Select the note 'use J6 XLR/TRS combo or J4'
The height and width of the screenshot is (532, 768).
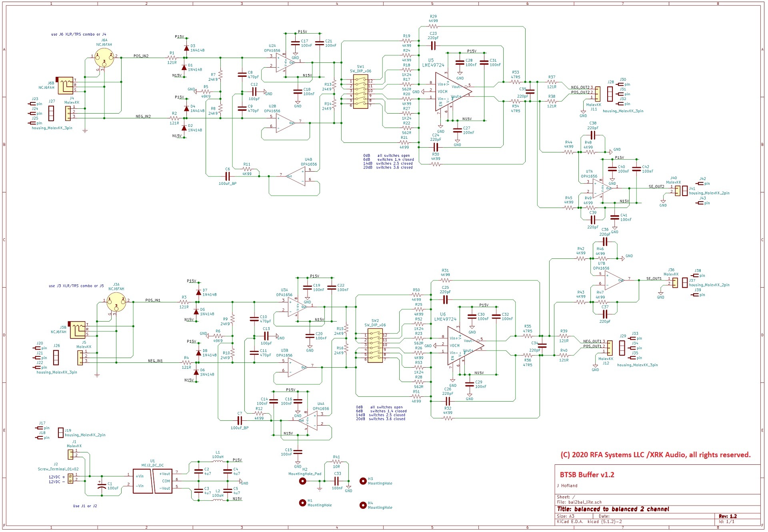pyautogui.click(x=79, y=34)
